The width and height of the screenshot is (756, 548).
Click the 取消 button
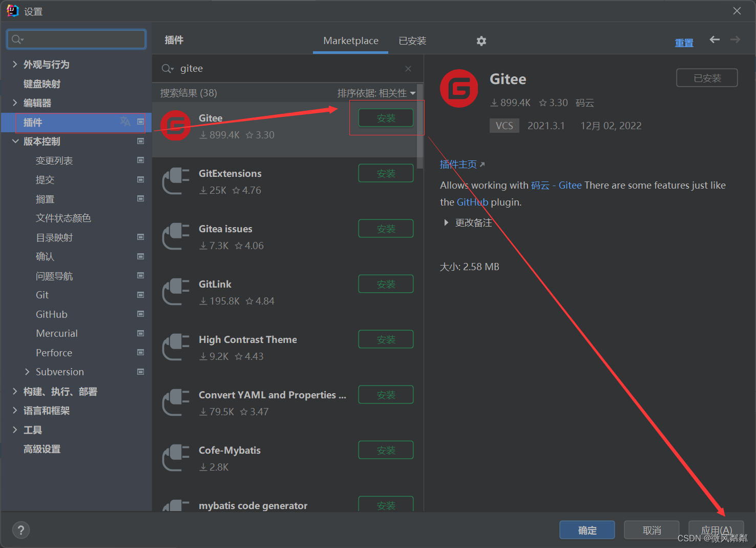pos(652,530)
